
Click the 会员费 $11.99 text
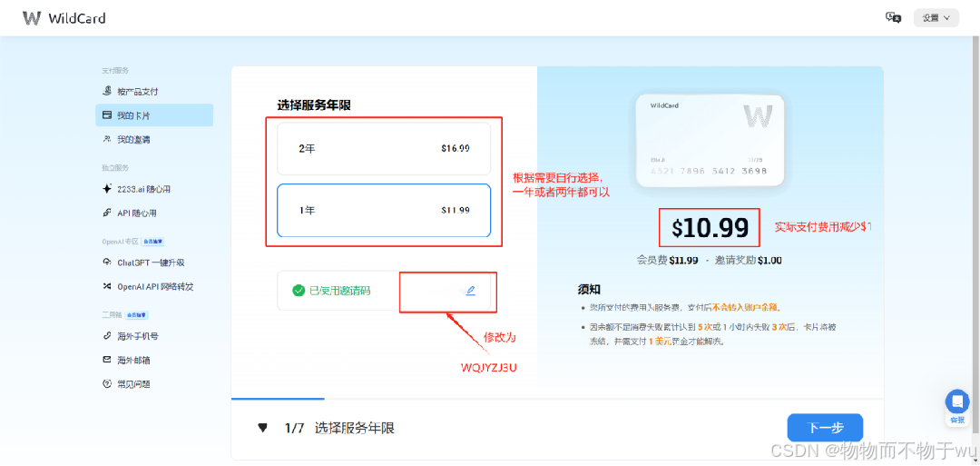pyautogui.click(x=667, y=261)
